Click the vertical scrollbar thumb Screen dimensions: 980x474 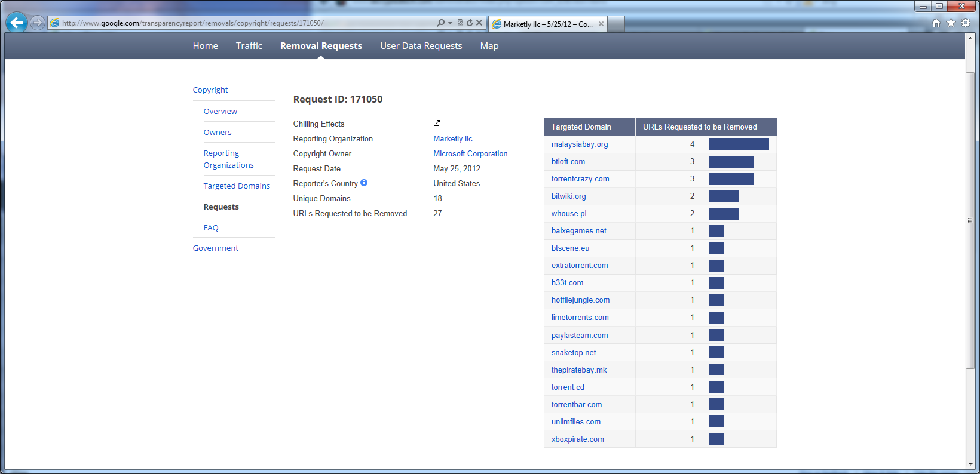970,220
